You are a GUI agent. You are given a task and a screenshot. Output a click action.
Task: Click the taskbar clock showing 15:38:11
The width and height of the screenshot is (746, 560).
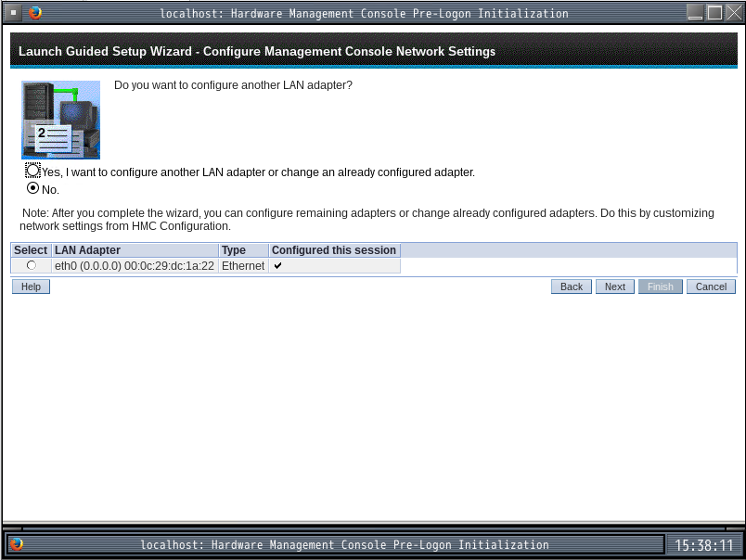[x=704, y=545]
